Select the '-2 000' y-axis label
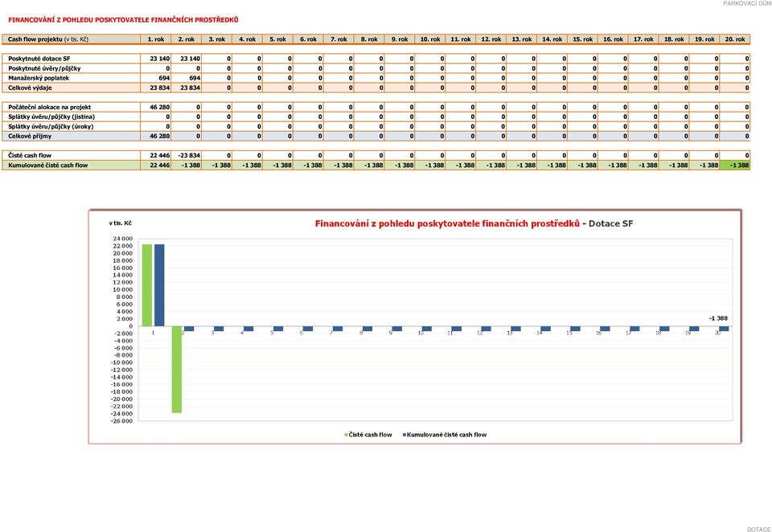The image size is (772, 532). pyautogui.click(x=123, y=334)
